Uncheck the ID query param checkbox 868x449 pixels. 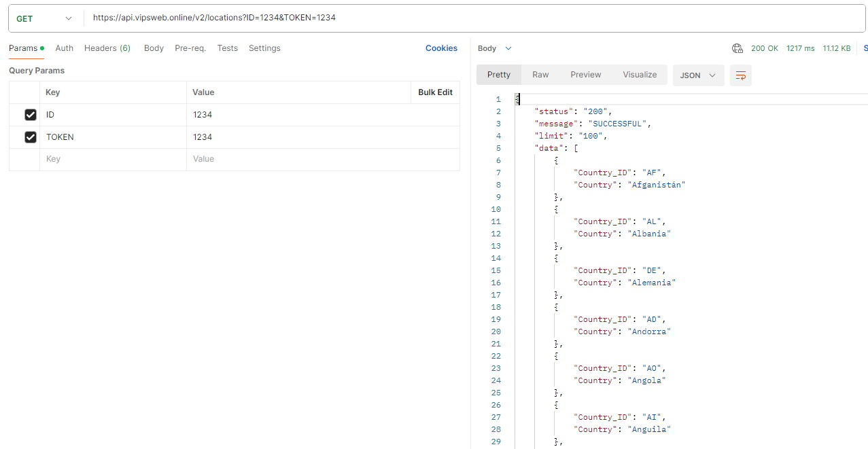[x=30, y=115]
